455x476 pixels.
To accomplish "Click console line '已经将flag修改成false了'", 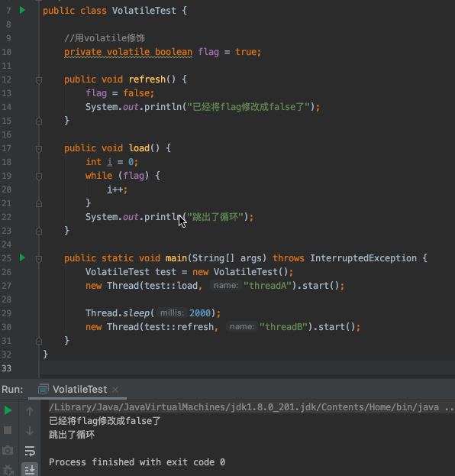I will coord(105,421).
